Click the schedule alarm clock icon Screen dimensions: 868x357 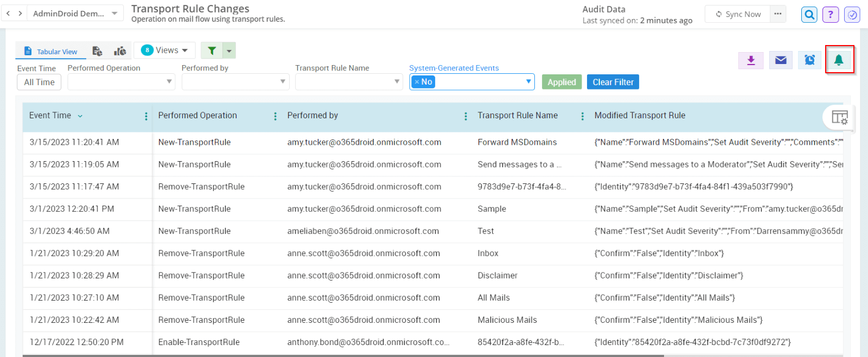point(809,60)
